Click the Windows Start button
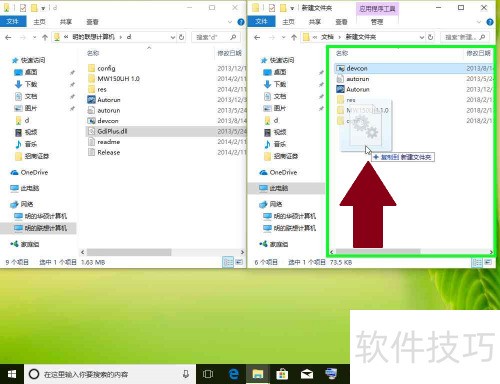This screenshot has height=384, width=500. (12, 374)
